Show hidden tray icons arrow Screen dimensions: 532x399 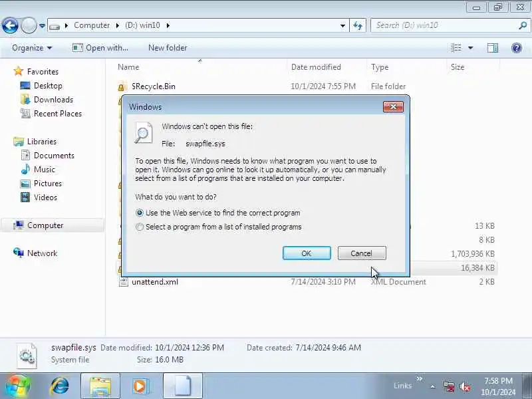433,386
